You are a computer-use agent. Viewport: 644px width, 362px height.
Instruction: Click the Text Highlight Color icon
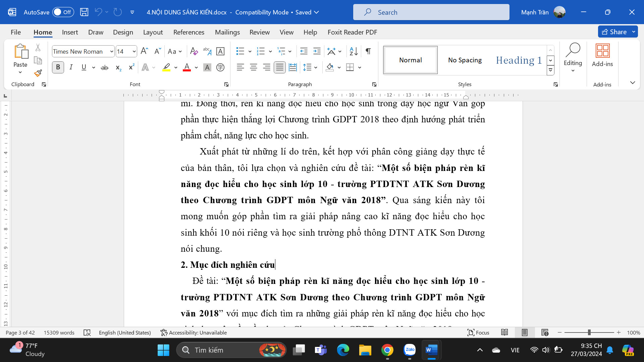click(x=167, y=67)
